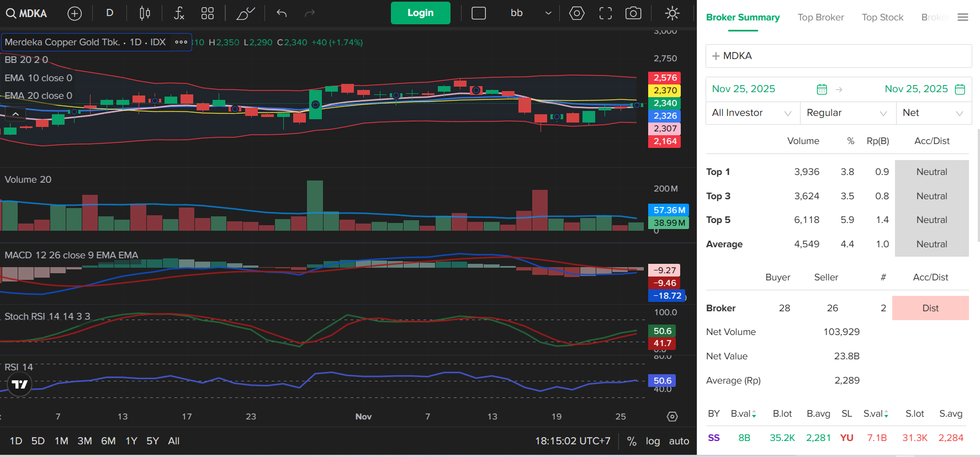Viewport: 980px width, 457px height.
Task: Expand the All Investor dropdown
Action: click(752, 113)
